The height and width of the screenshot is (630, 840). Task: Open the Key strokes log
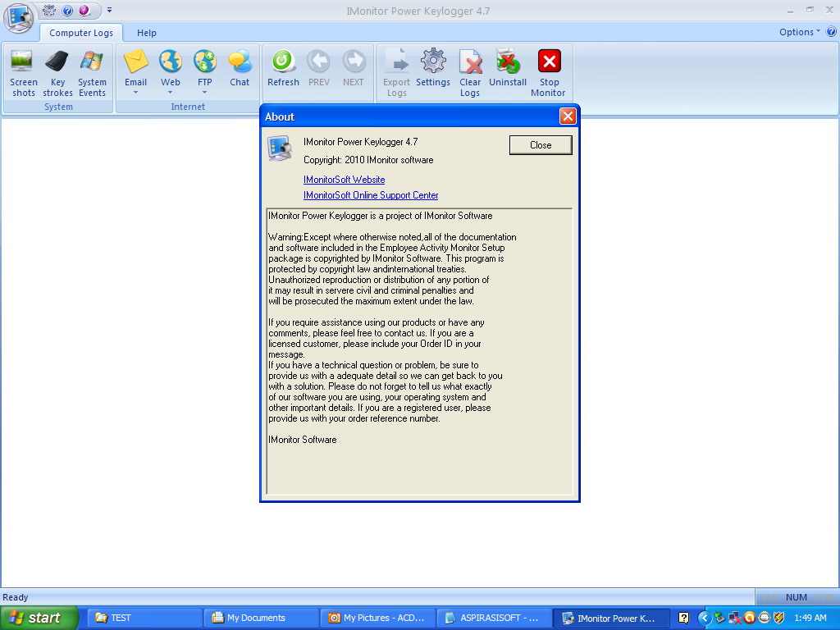point(57,73)
